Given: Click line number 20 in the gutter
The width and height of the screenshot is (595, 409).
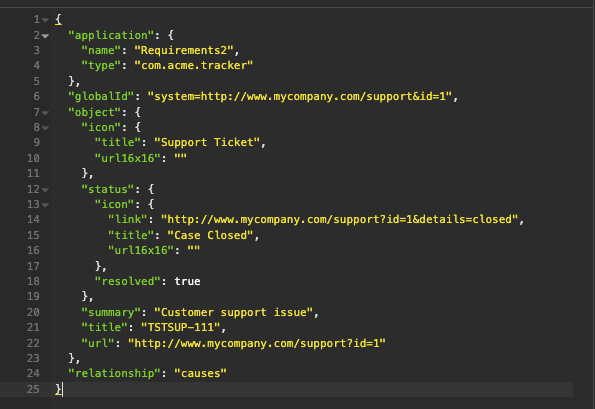Looking at the screenshot, I should coord(33,312).
